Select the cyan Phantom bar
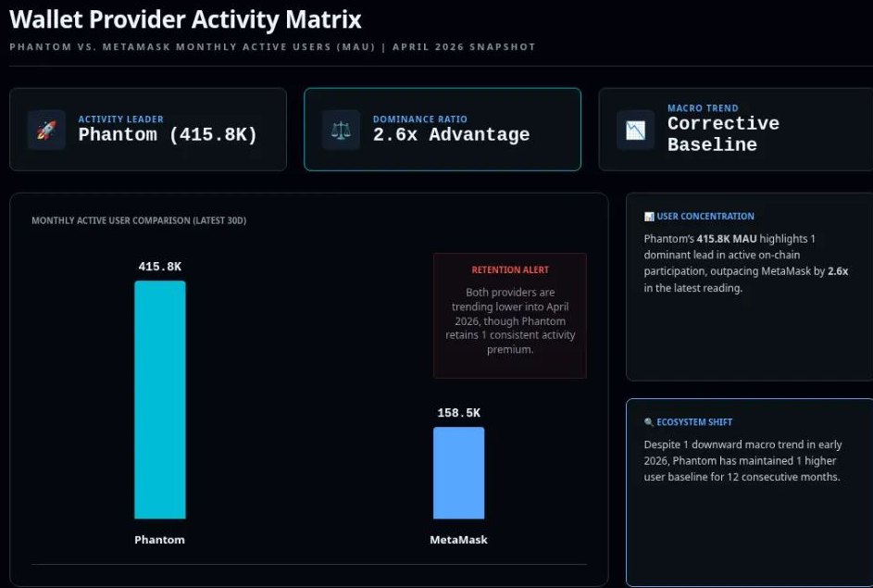Screen dimensions: 873x588 pyautogui.click(x=160, y=400)
